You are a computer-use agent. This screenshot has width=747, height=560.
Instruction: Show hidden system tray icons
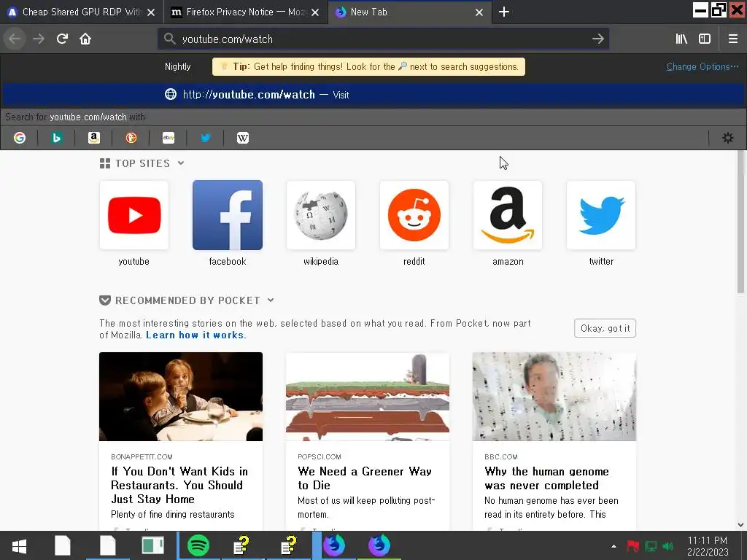[614, 546]
